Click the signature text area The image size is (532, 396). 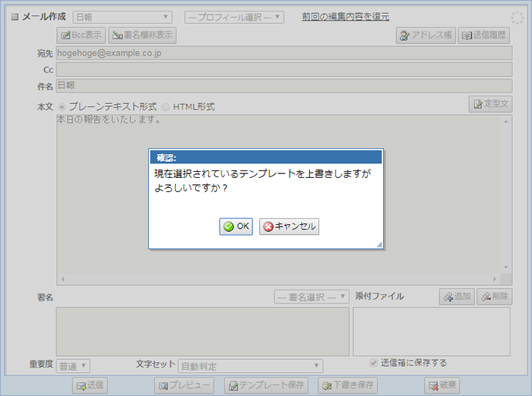tap(203, 331)
